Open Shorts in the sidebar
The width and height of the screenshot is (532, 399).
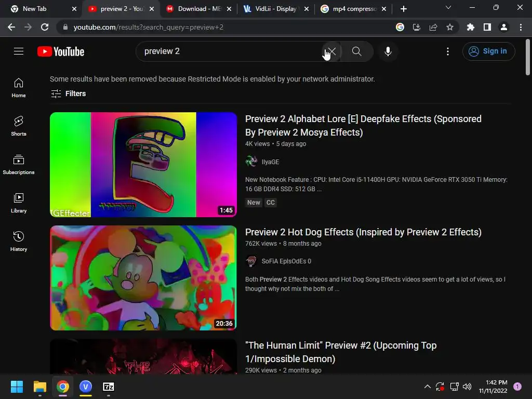coord(19,126)
